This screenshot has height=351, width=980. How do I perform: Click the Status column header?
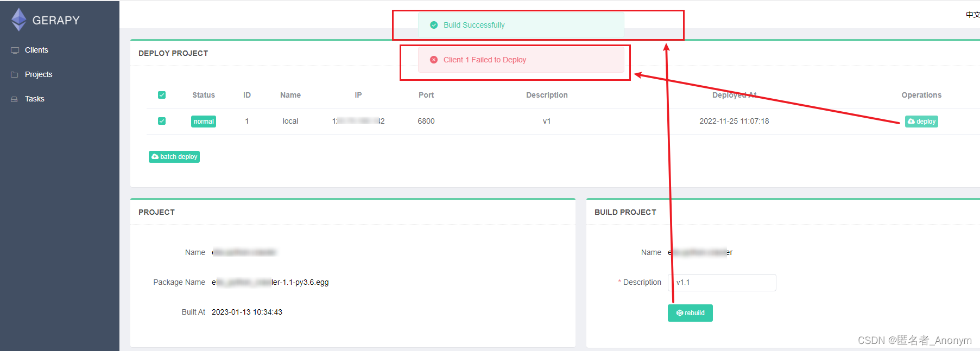click(204, 95)
